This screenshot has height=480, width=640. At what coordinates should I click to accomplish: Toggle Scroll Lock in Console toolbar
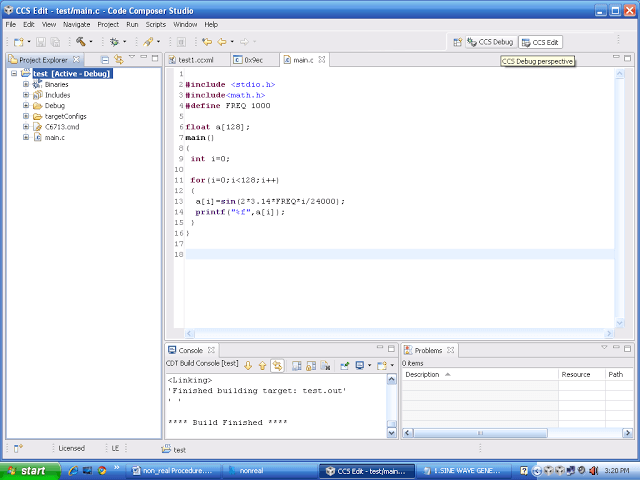(x=311, y=366)
